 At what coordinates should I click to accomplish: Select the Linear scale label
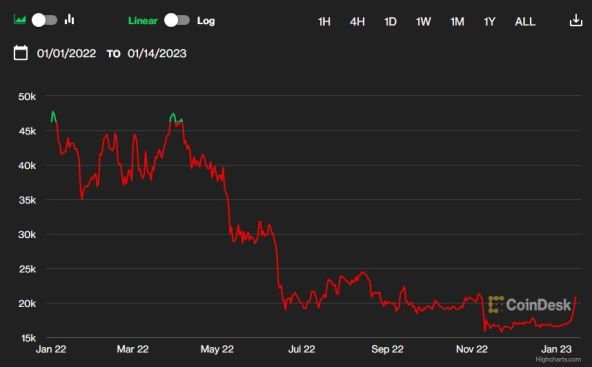click(143, 20)
